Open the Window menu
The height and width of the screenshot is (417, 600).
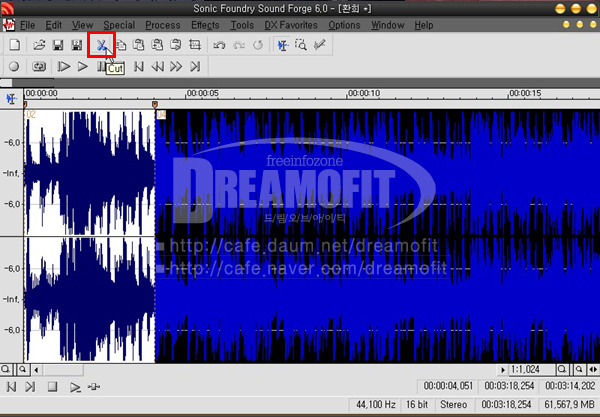click(388, 25)
